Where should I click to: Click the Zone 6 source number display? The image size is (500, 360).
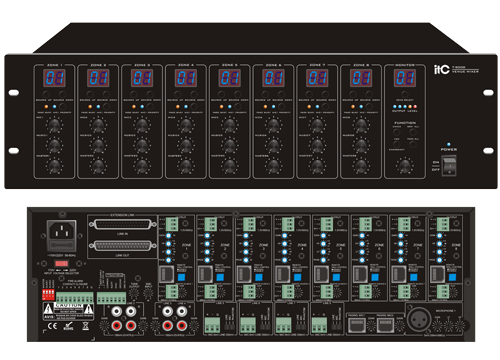tap(273, 78)
